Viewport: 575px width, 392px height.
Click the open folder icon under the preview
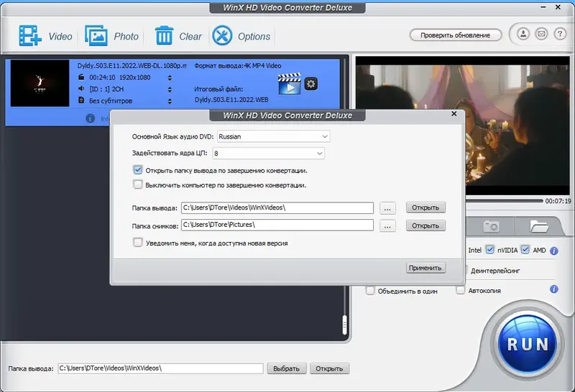[539, 226]
